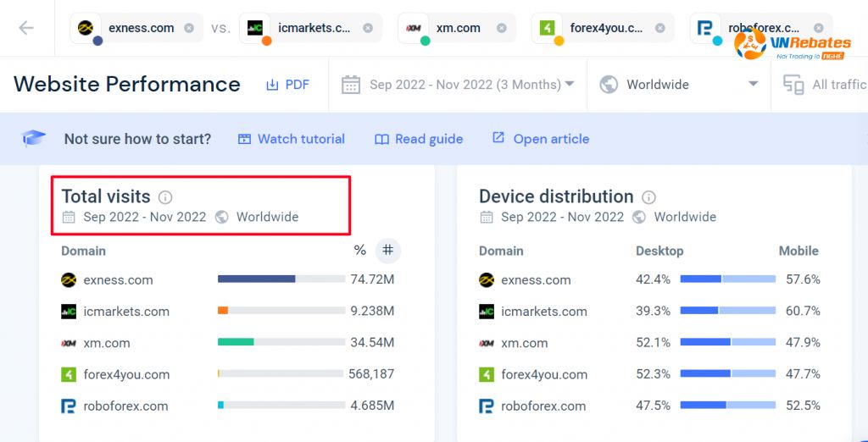
Task: Click the 52.1% desktop value for xm.com
Action: coord(653,342)
